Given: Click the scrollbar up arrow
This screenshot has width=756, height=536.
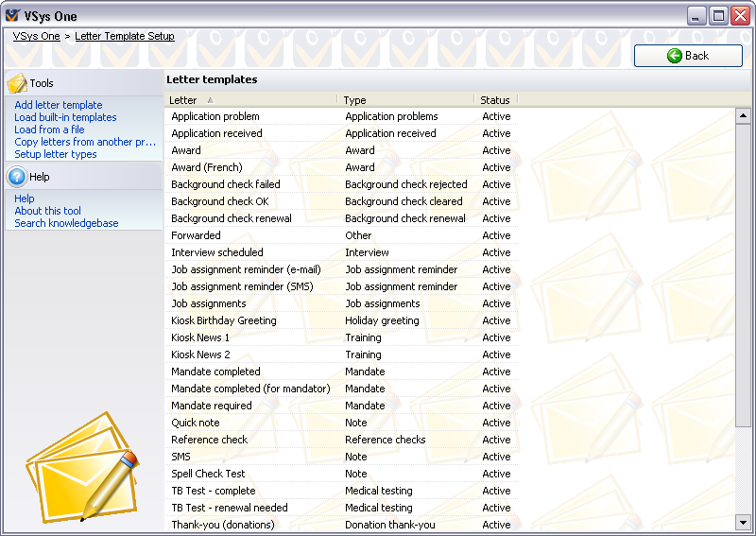Looking at the screenshot, I should click(x=743, y=115).
